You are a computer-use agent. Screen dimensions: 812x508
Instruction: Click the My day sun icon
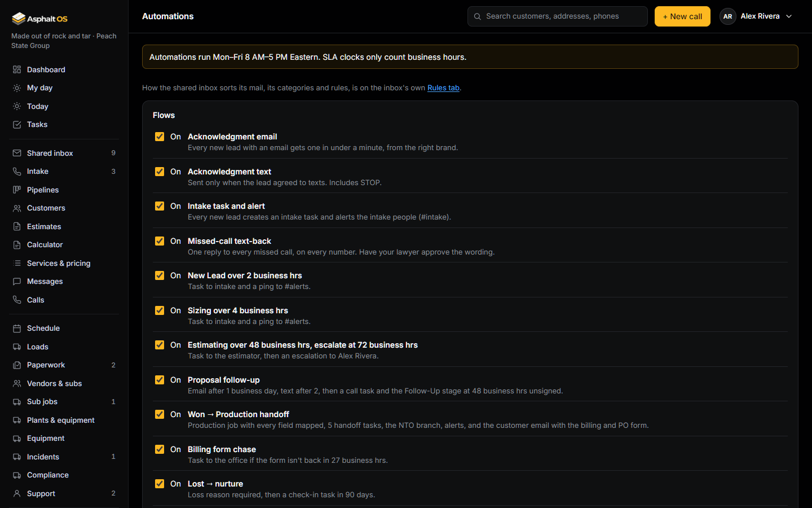point(17,88)
